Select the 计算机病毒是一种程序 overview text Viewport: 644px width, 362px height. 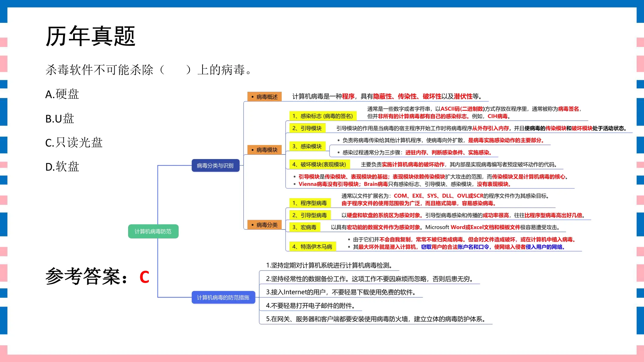tap(387, 97)
